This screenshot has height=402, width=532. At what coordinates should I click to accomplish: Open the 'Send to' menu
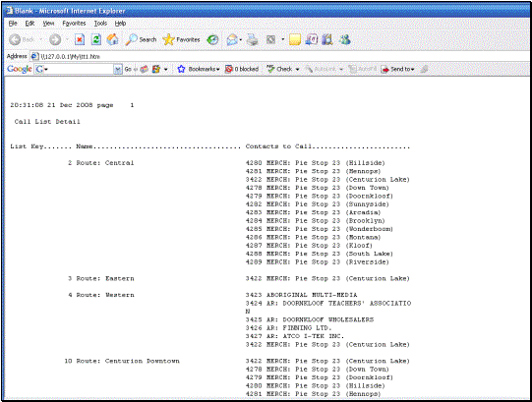(x=397, y=69)
